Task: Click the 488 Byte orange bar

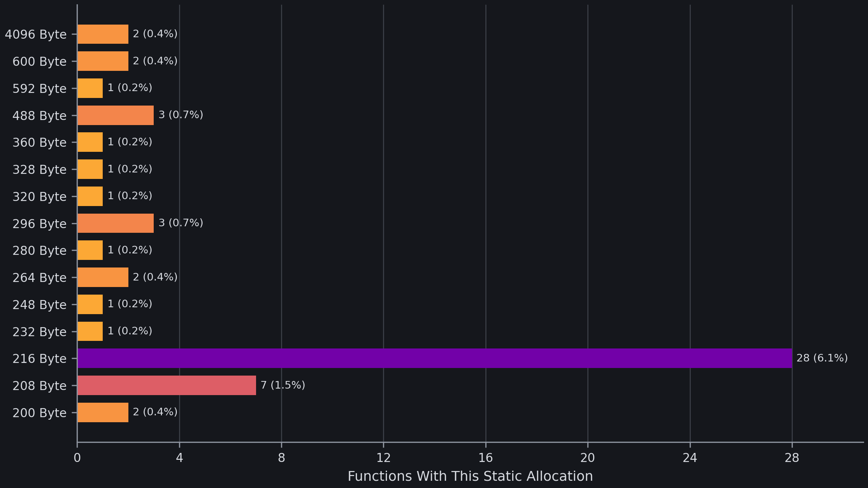Action: pyautogui.click(x=115, y=115)
